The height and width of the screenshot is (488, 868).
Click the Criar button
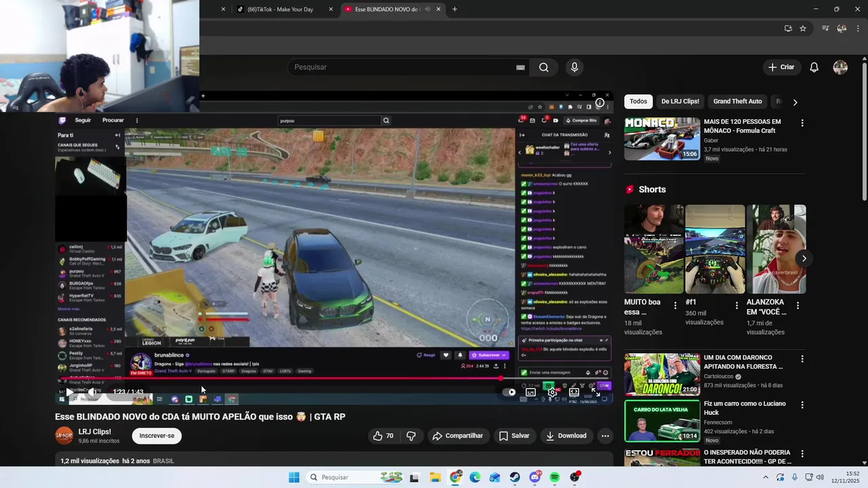[781, 67]
